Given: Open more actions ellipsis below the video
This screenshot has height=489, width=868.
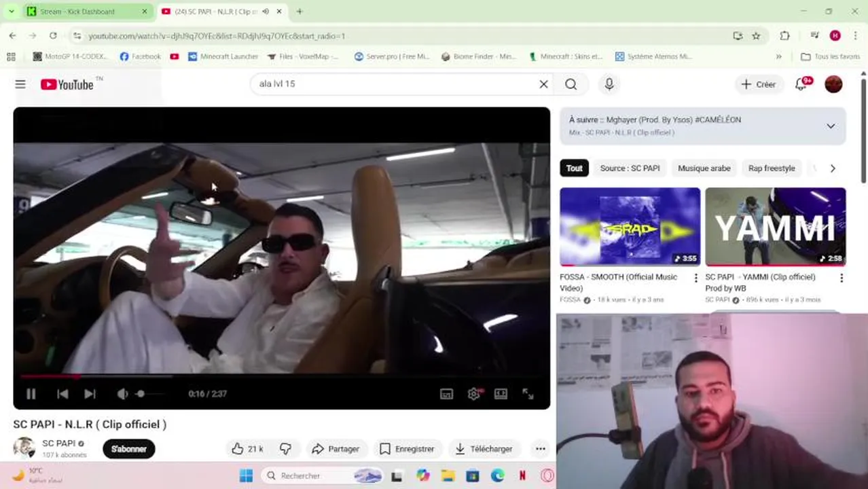Looking at the screenshot, I should pyautogui.click(x=541, y=449).
